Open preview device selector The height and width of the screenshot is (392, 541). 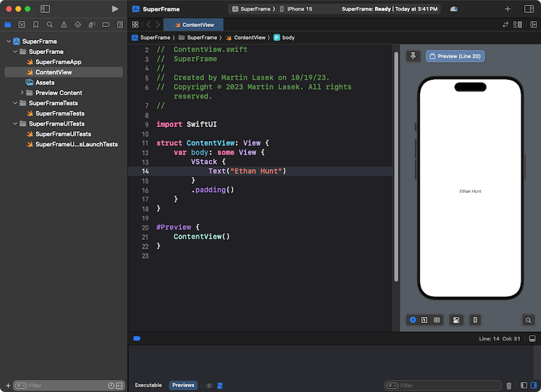[475, 320]
